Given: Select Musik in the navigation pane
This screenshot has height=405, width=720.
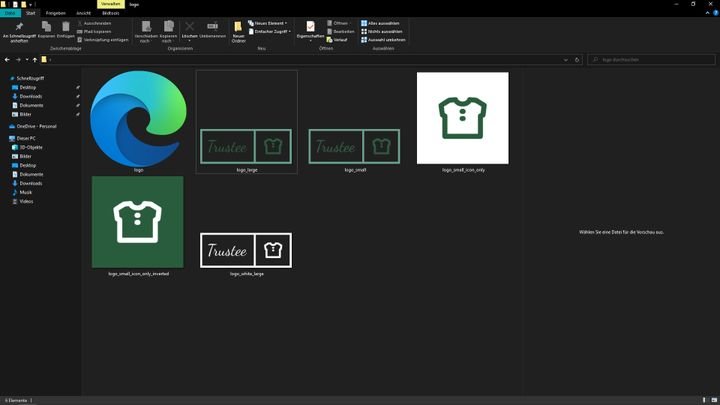Looking at the screenshot, I should (x=26, y=192).
